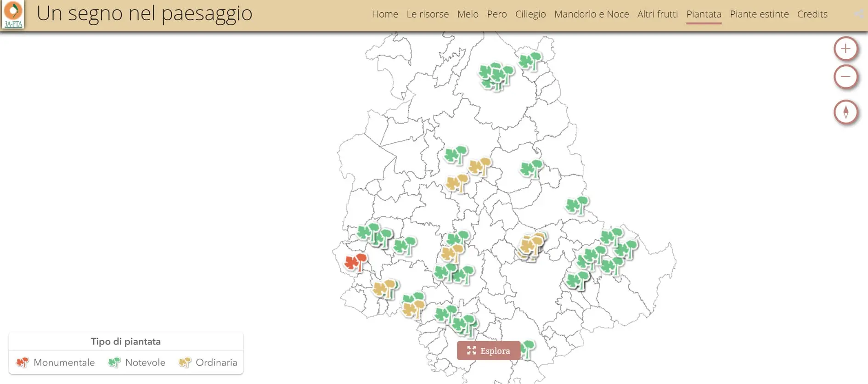Image resolution: width=868 pixels, height=384 pixels.
Task: Select the Piantata tab
Action: pos(704,14)
